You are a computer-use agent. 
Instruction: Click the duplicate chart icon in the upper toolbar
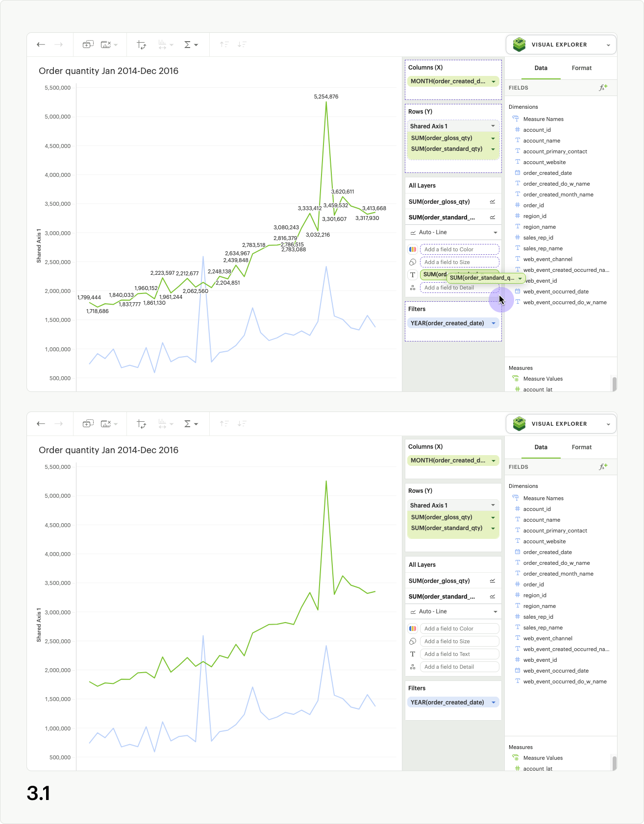click(x=88, y=45)
